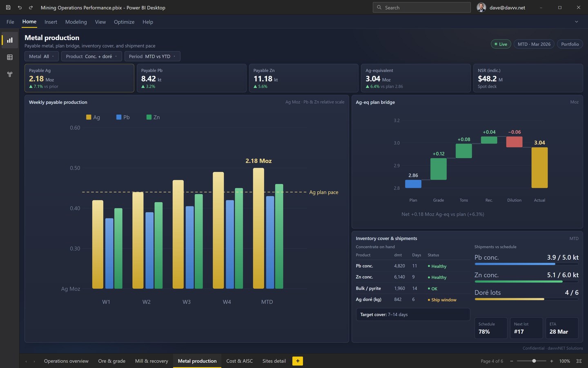
Task: Click the 6,140 dmt cell
Action: [x=399, y=277]
